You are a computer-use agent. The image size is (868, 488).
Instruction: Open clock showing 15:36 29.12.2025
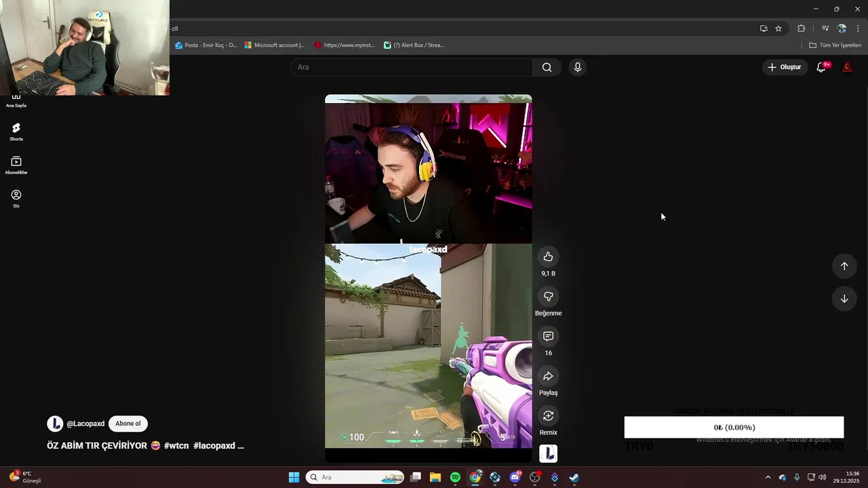[846, 477]
